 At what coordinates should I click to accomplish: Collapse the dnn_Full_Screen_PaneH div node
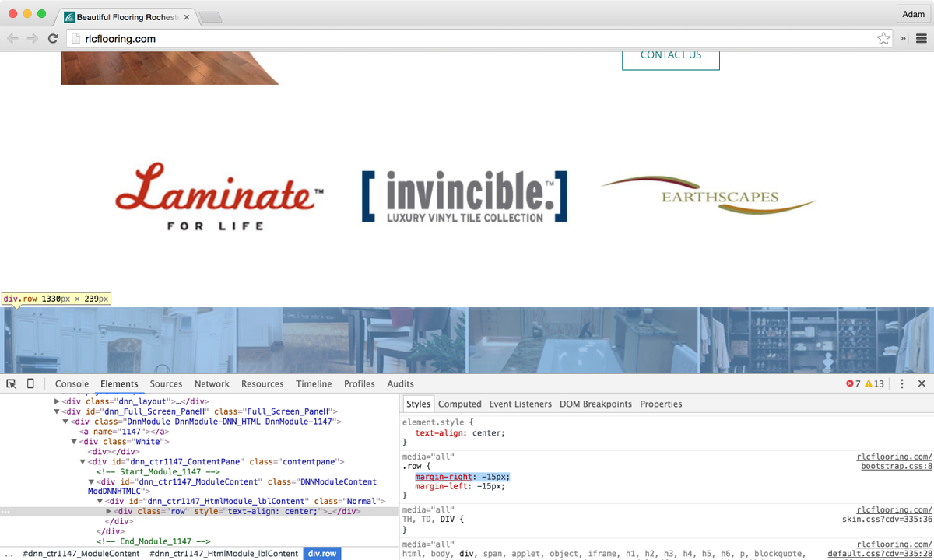pyautogui.click(x=57, y=411)
